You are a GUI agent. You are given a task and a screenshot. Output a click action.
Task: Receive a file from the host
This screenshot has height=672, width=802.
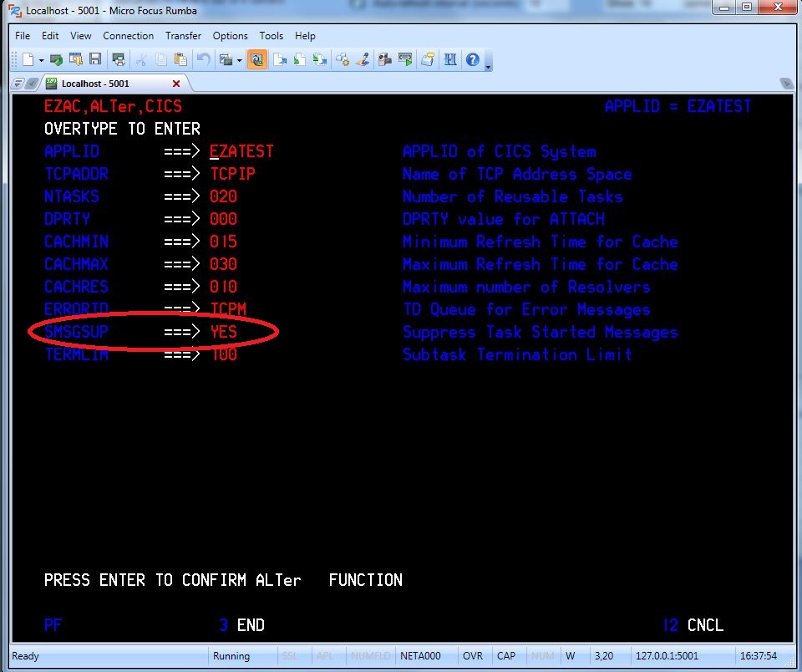302,59
